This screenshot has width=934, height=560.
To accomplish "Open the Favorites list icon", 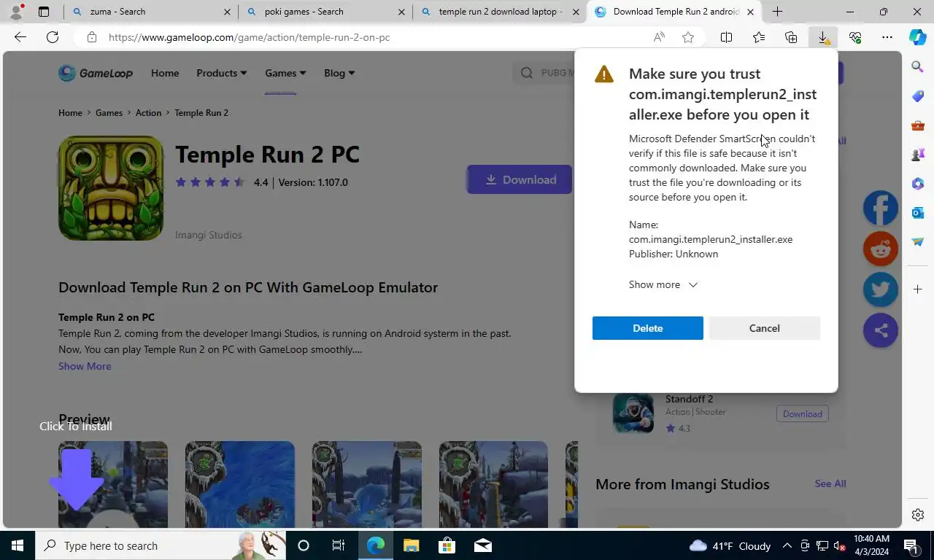I will [759, 37].
